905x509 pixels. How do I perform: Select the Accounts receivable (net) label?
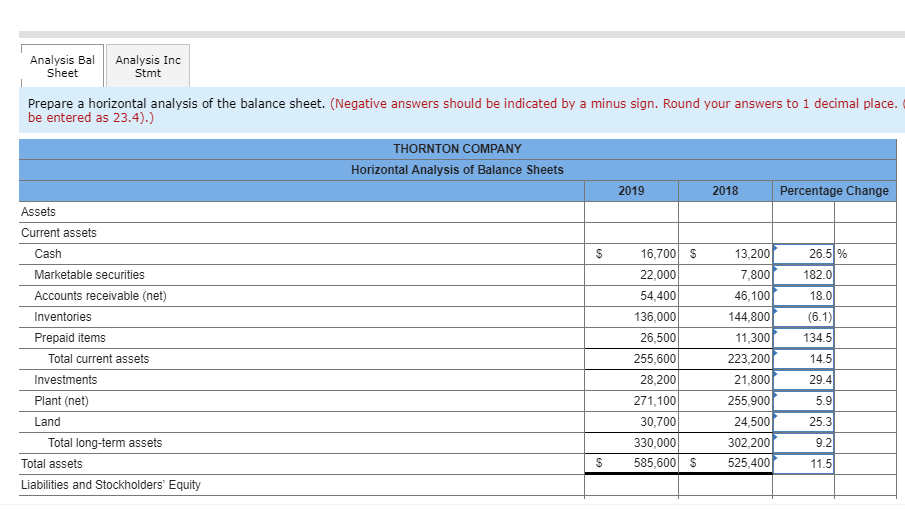(100, 296)
